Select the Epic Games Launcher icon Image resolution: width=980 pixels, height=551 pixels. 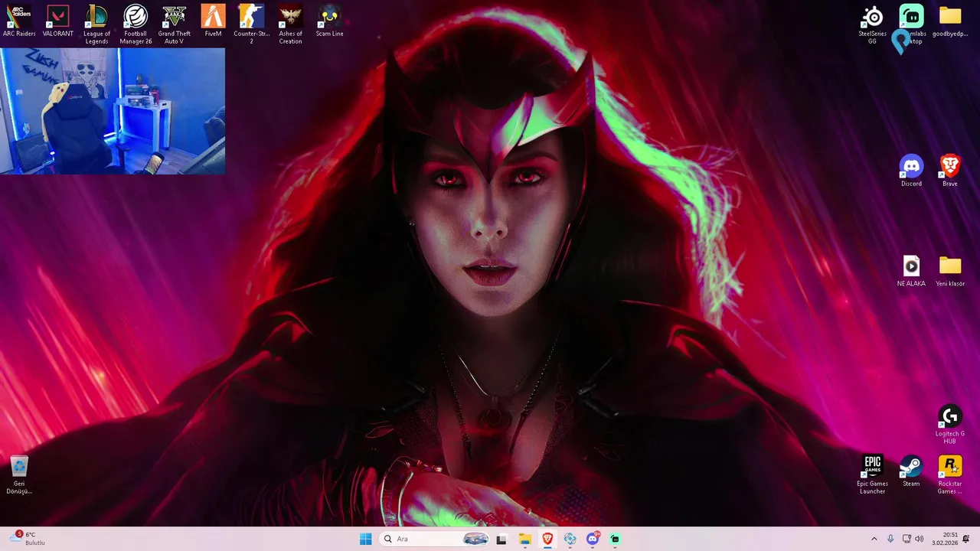pos(872,474)
